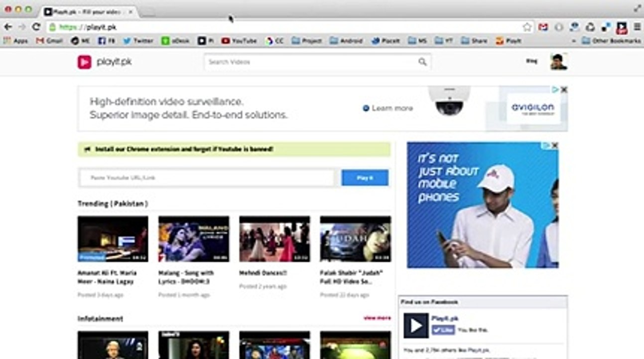Open Playit.pk Facebook page name link

[x=445, y=318]
